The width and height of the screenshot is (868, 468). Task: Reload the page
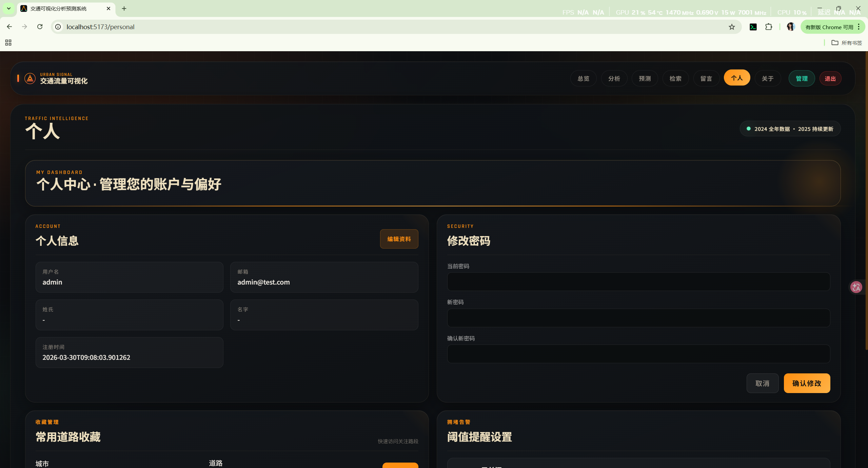40,27
